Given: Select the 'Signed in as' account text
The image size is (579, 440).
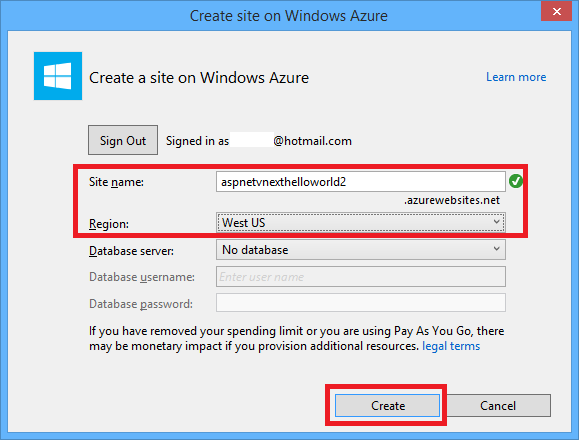Looking at the screenshot, I should pos(258,141).
